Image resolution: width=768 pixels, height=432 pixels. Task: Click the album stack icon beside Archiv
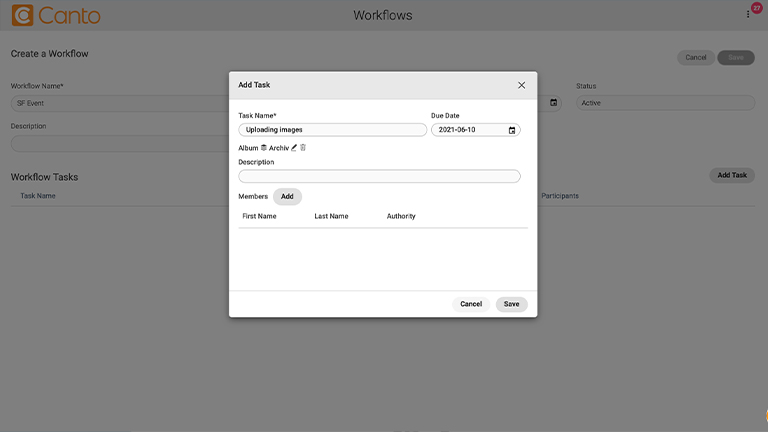pos(264,147)
